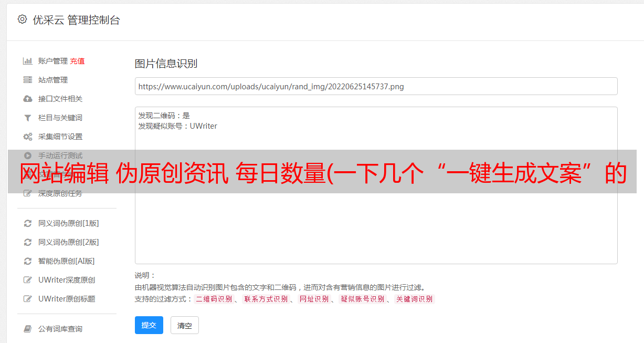Click the 发现二维码：是 result line
Image resolution: width=644 pixels, height=343 pixels.
(164, 116)
